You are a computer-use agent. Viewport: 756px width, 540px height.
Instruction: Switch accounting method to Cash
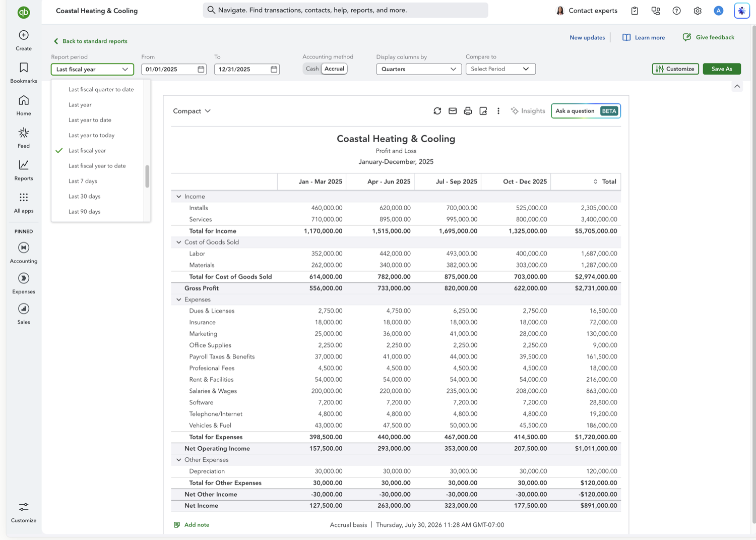tap(312, 69)
